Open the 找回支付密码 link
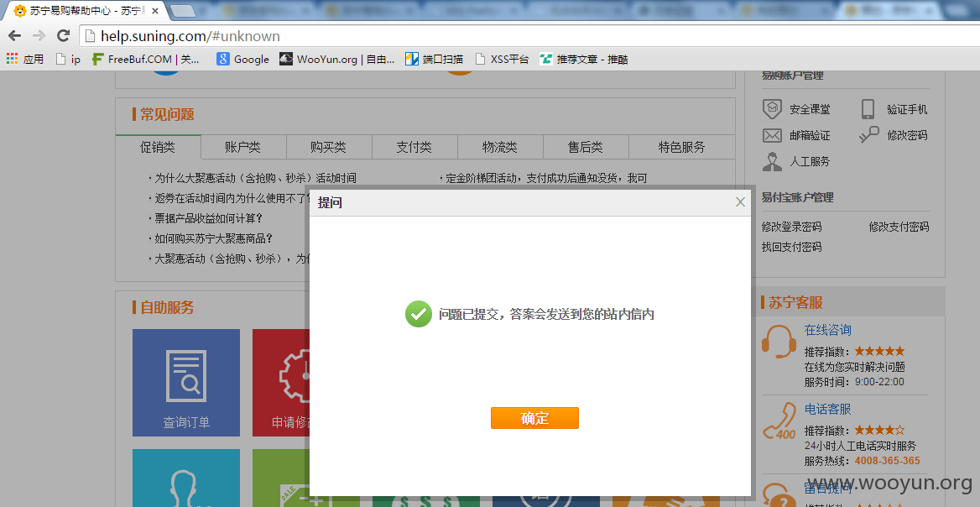This screenshot has height=507, width=980. (x=791, y=246)
